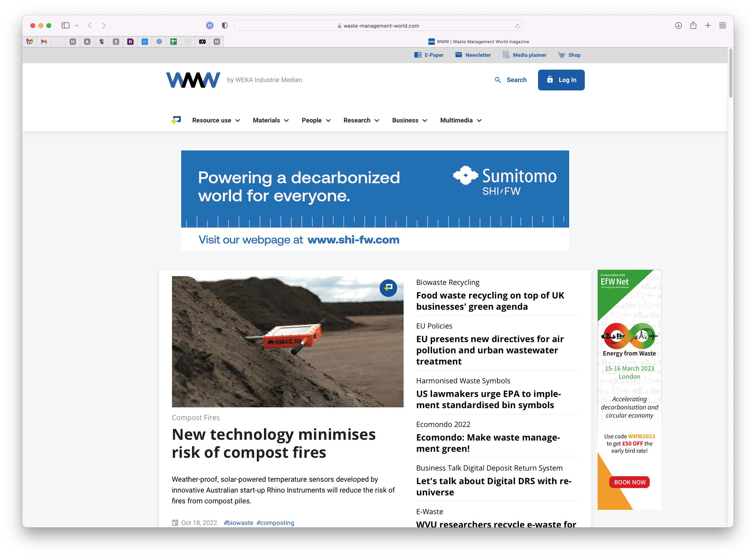
Task: Click the search magnifier icon
Action: tap(498, 80)
